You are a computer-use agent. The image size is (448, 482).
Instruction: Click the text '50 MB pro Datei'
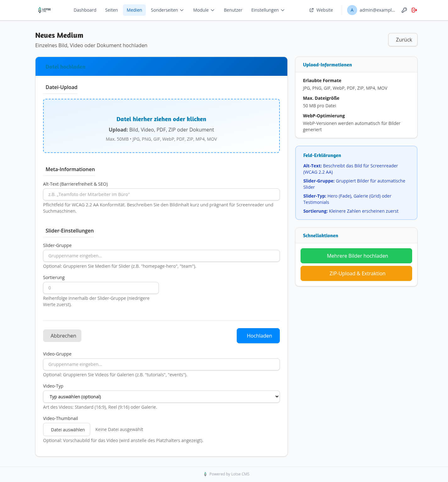(319, 106)
